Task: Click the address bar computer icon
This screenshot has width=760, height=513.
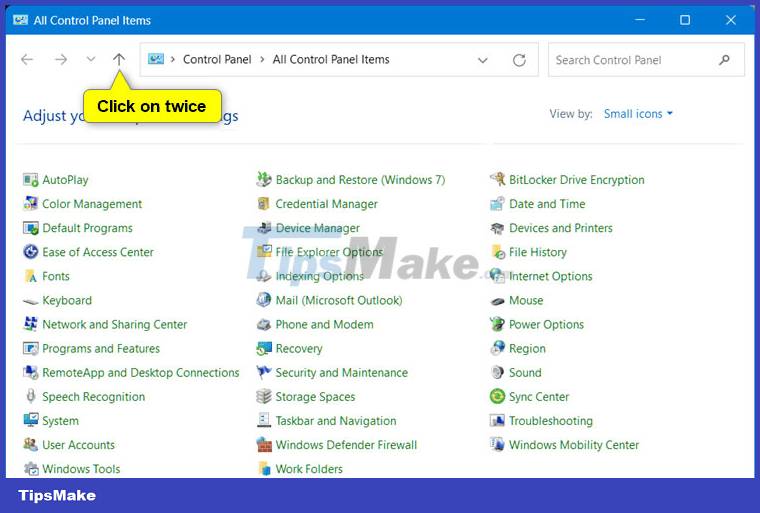Action: pos(156,59)
